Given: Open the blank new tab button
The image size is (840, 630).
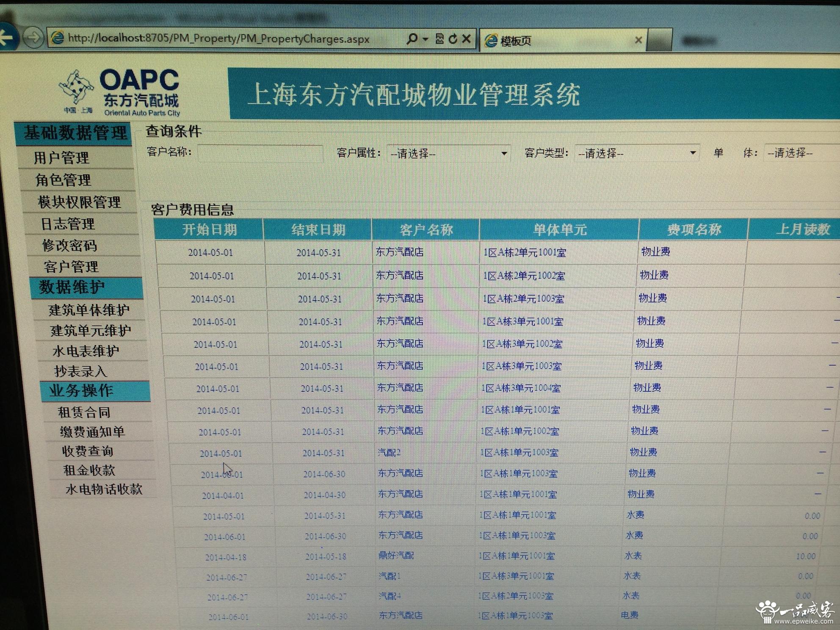Looking at the screenshot, I should (660, 40).
